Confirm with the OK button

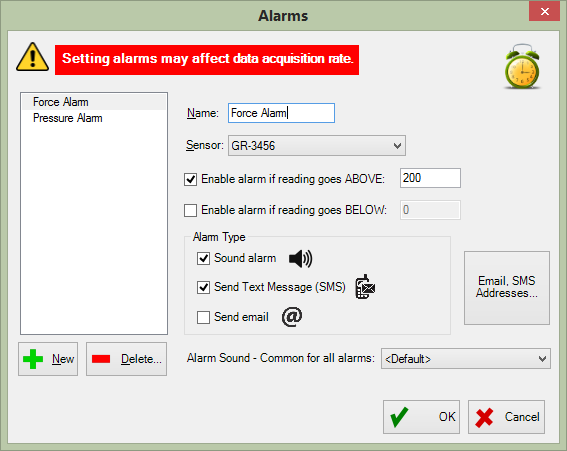pyautogui.click(x=422, y=417)
